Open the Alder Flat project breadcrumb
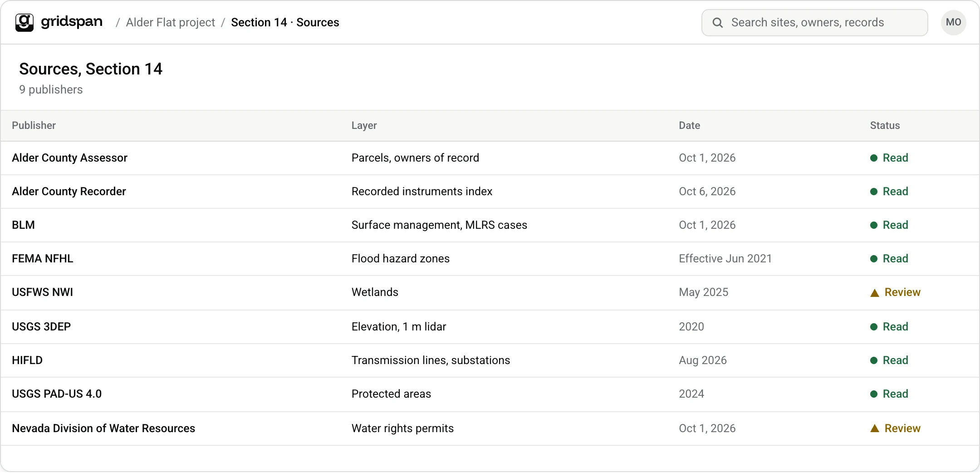This screenshot has width=980, height=473. 171,22
